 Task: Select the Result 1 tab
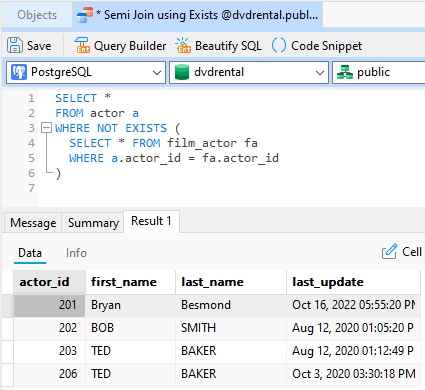[151, 221]
